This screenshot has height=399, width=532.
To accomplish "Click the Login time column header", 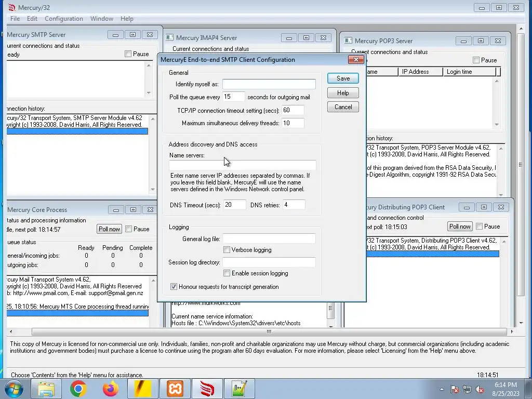I will coord(470,72).
